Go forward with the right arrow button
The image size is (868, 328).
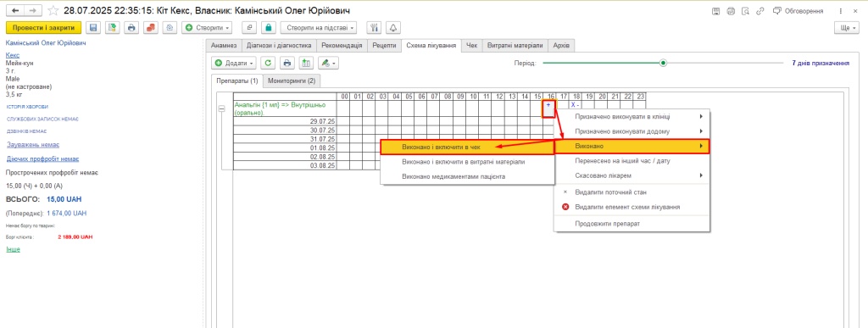[33, 10]
